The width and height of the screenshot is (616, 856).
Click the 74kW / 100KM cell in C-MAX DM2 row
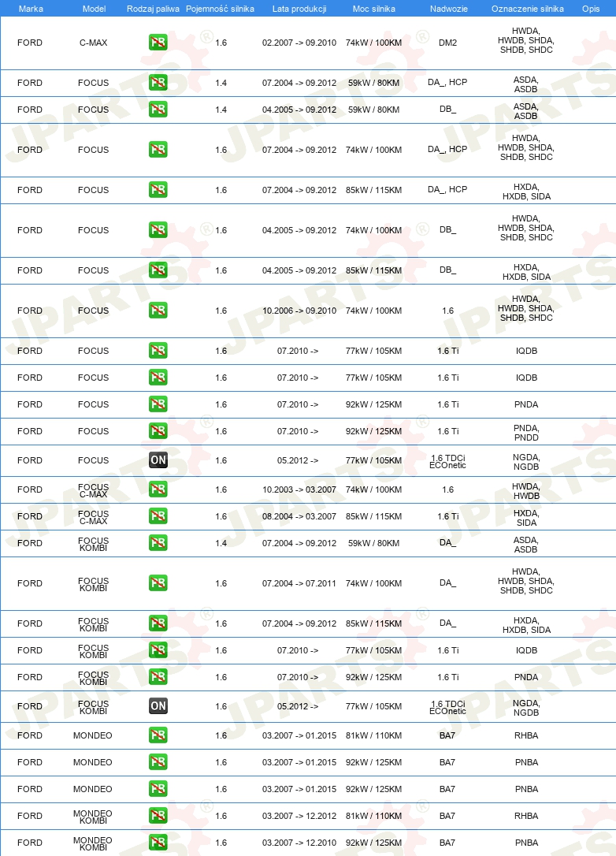[373, 43]
